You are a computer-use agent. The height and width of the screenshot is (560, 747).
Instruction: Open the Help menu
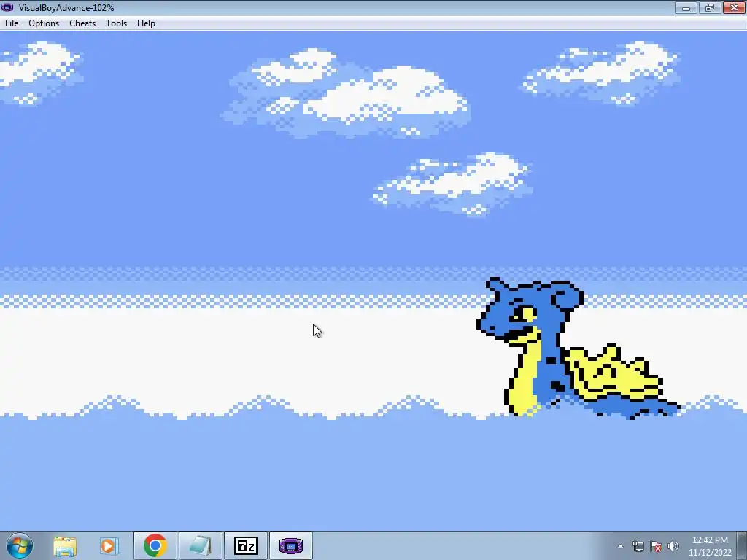pos(146,23)
